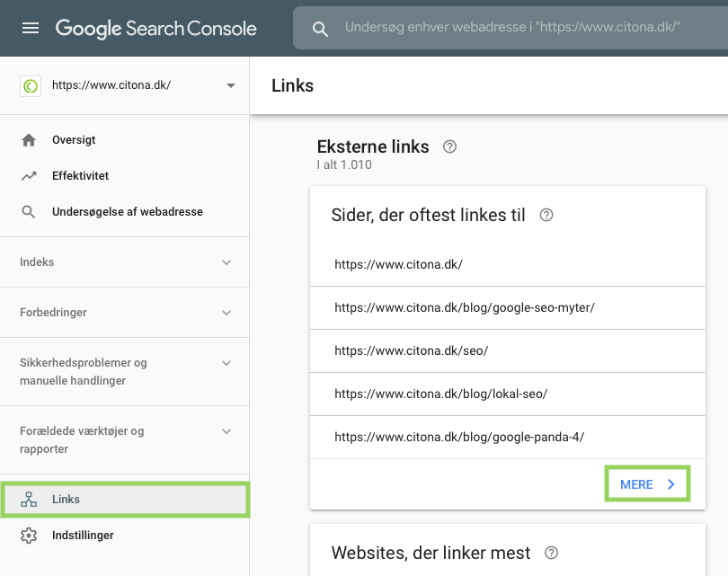728x576 pixels.
Task: Click help icon beside Sider, der oftest linkes til
Action: (546, 215)
